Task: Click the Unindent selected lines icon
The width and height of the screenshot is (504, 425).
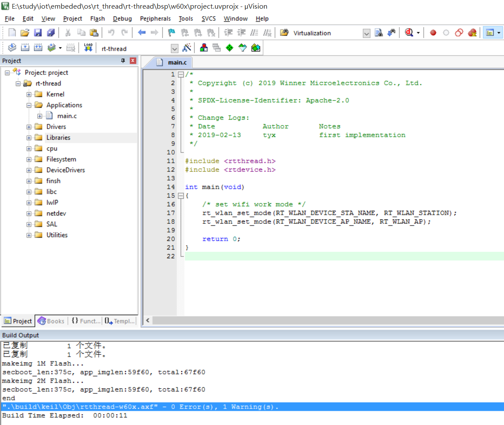Action: tap(241, 32)
